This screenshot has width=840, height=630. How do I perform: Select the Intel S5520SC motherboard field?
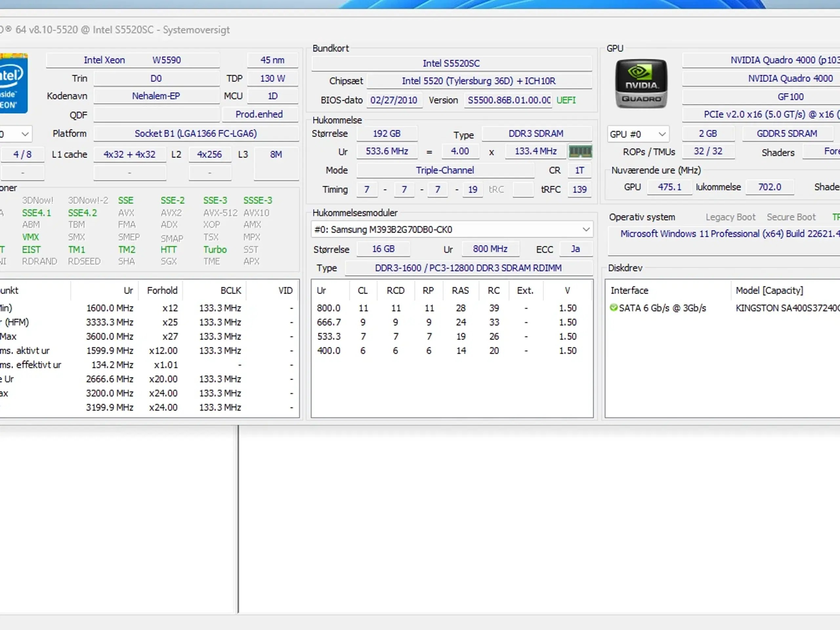[x=451, y=63]
